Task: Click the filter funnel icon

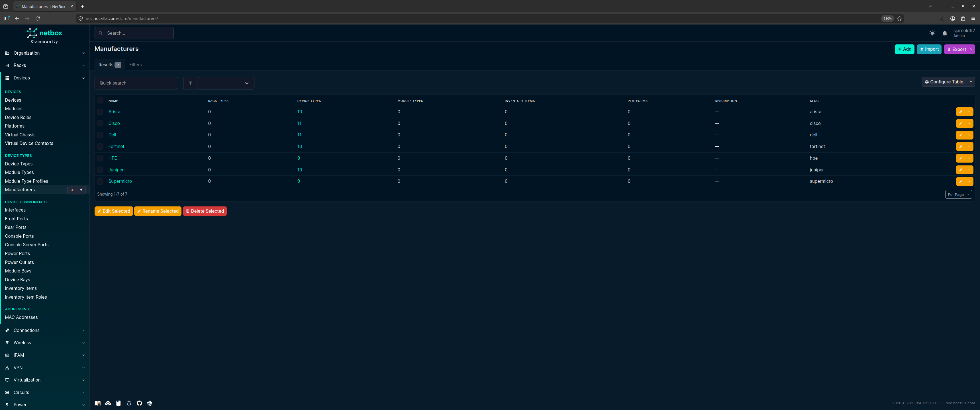Action: [190, 83]
